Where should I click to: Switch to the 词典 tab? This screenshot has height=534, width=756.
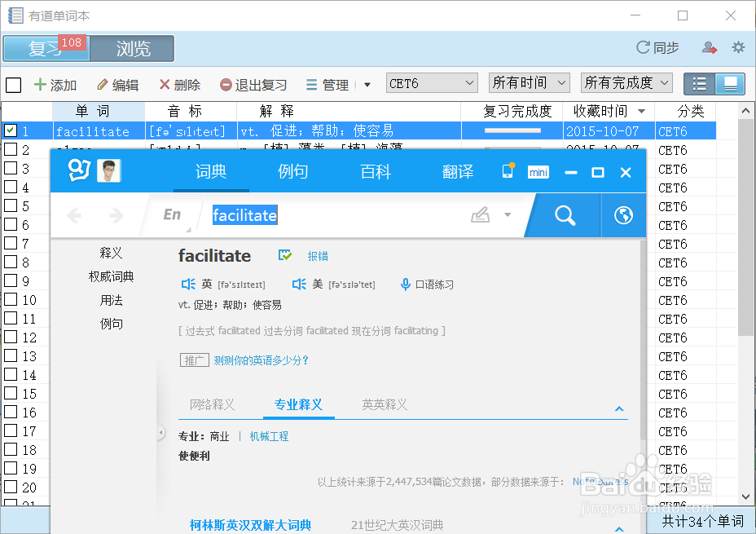point(211,172)
